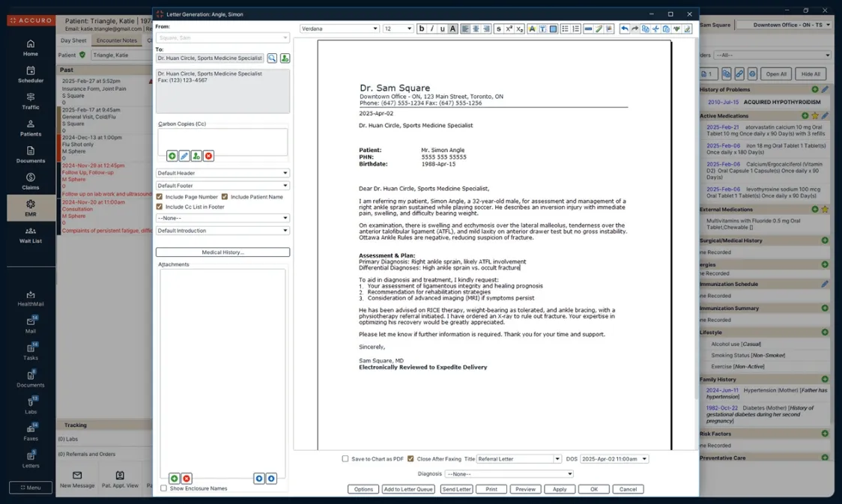The height and width of the screenshot is (504, 842).
Task: Open the Menu at the bottom left
Action: [30, 487]
